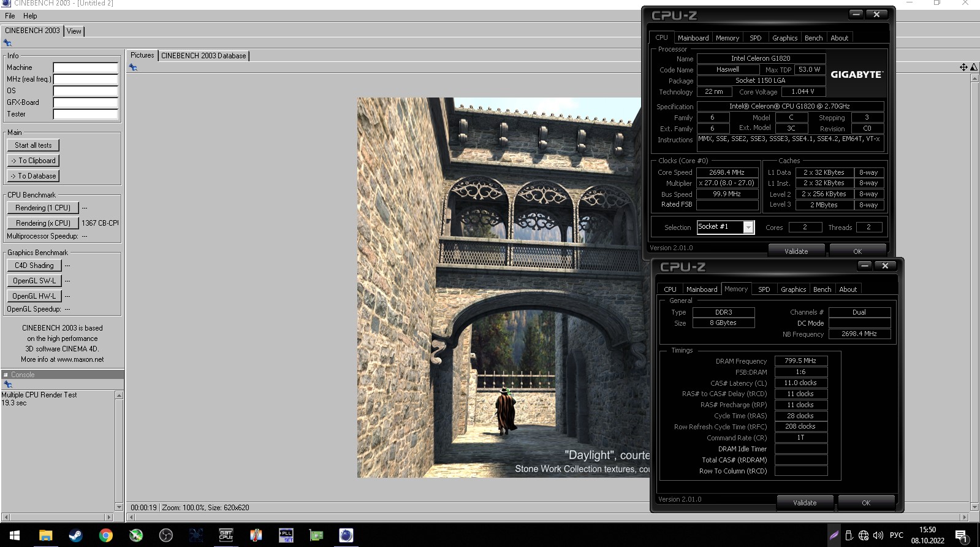Open the Help menu in CINEBENCH
This screenshot has width=980, height=547.
30,16
